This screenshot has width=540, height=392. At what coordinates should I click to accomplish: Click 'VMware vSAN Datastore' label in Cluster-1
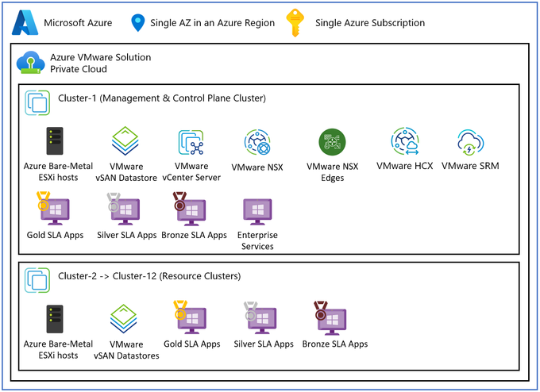click(126, 172)
